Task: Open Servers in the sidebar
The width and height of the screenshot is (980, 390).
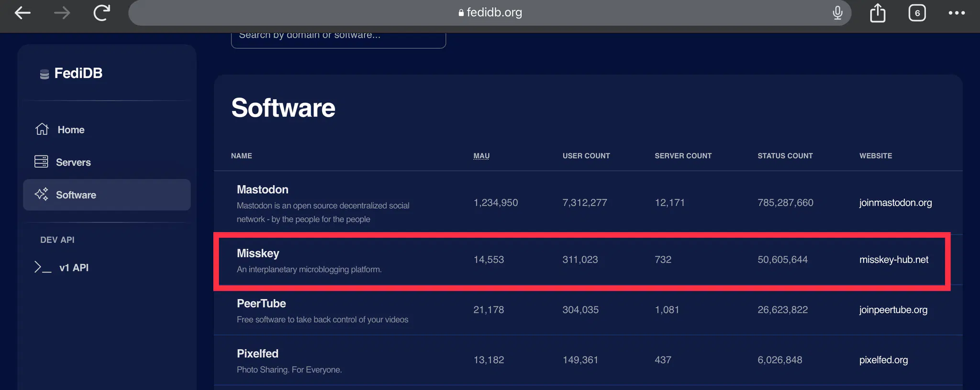Action: pyautogui.click(x=73, y=162)
